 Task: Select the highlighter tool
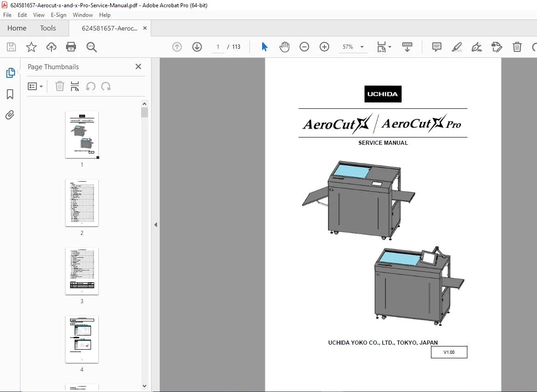pos(456,47)
